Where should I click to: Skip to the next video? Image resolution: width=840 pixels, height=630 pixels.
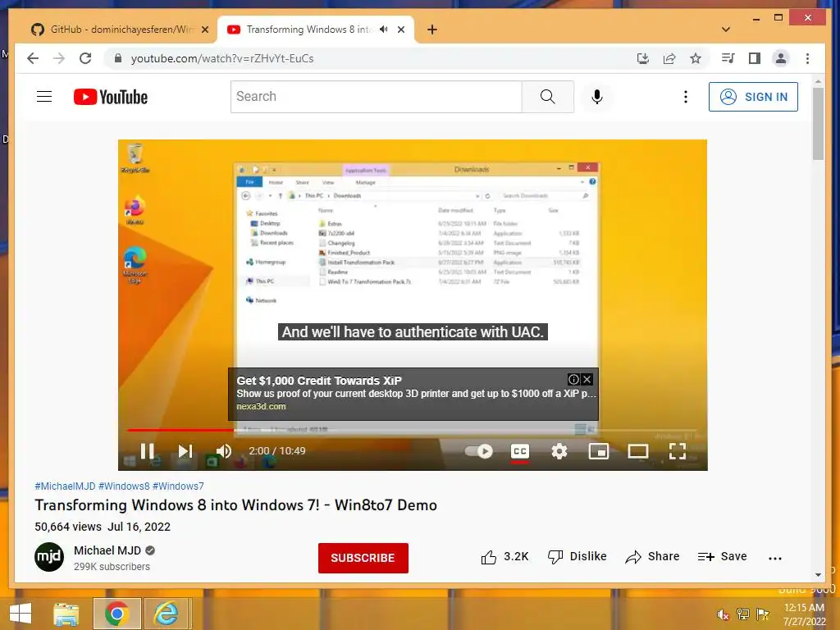[x=185, y=451]
